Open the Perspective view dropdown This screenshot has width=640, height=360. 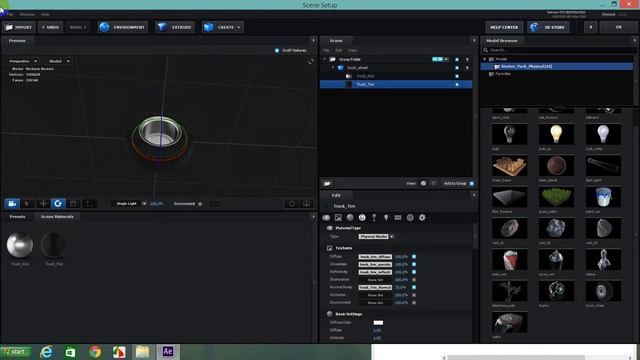(x=23, y=61)
